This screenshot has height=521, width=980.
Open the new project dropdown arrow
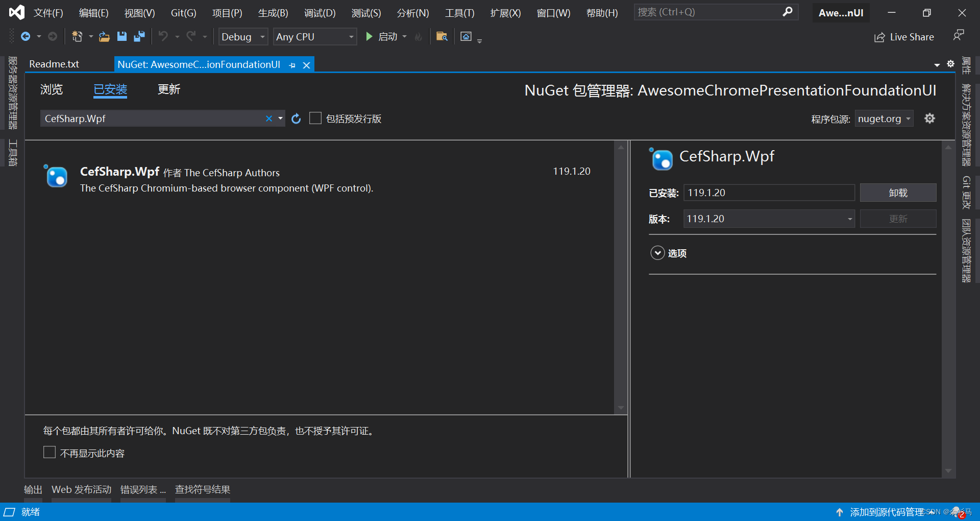click(x=91, y=37)
